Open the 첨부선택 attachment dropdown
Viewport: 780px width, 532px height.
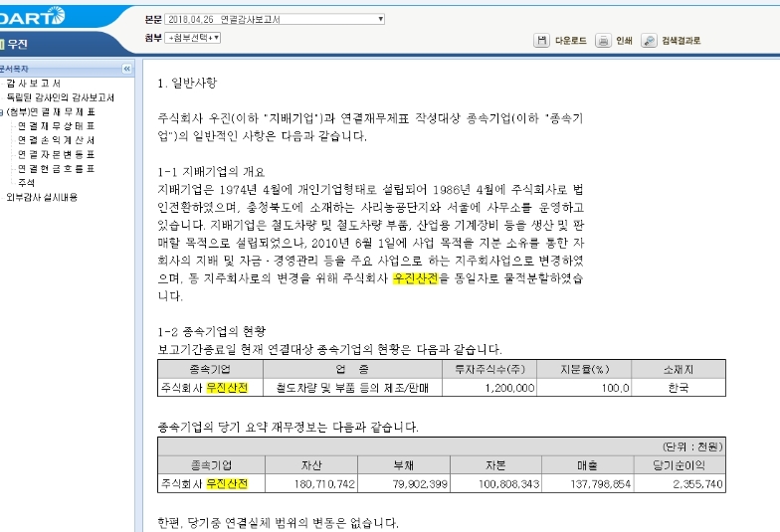point(193,38)
